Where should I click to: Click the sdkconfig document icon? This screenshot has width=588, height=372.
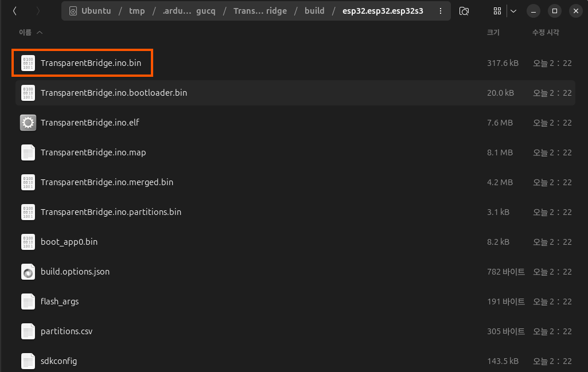(28, 361)
